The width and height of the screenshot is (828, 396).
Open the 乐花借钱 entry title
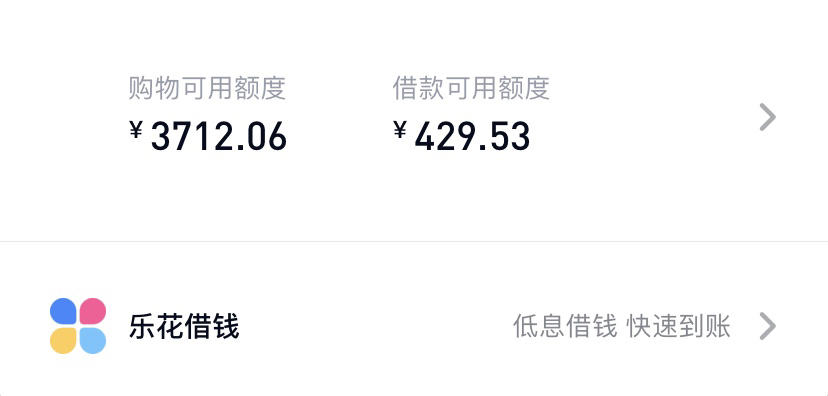coord(184,326)
